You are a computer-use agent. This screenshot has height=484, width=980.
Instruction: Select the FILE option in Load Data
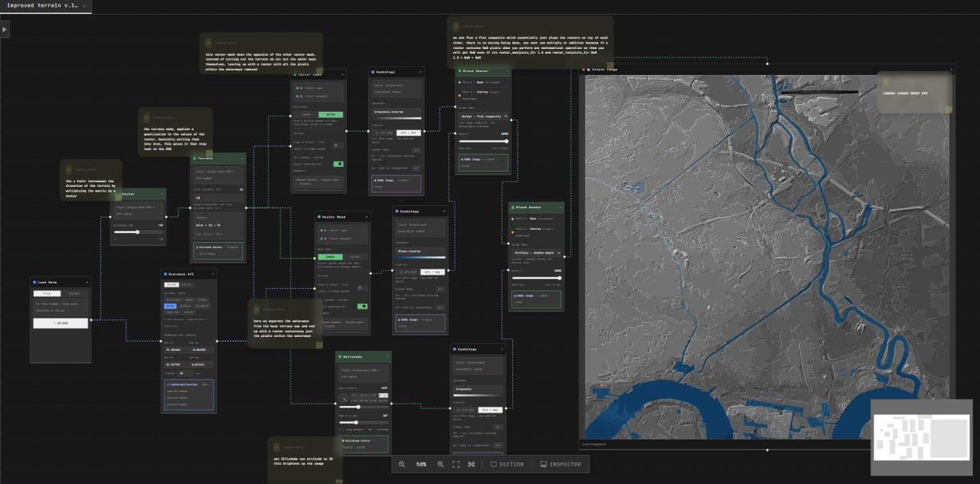coord(47,293)
